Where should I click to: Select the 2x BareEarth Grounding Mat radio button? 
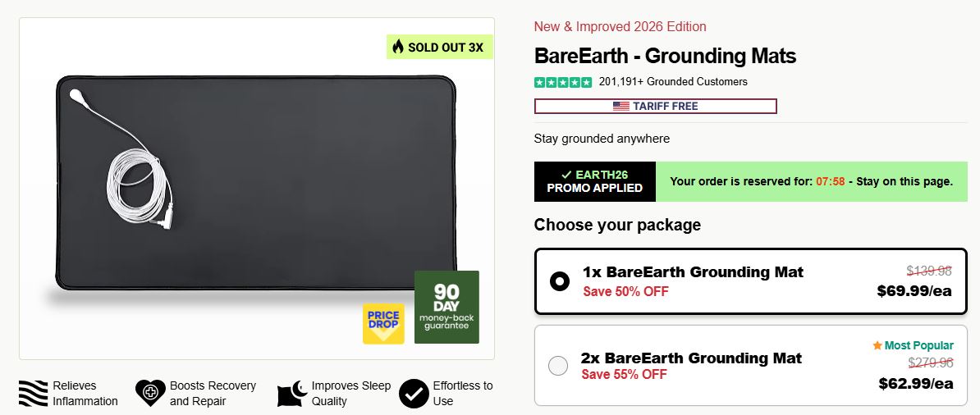click(x=558, y=366)
